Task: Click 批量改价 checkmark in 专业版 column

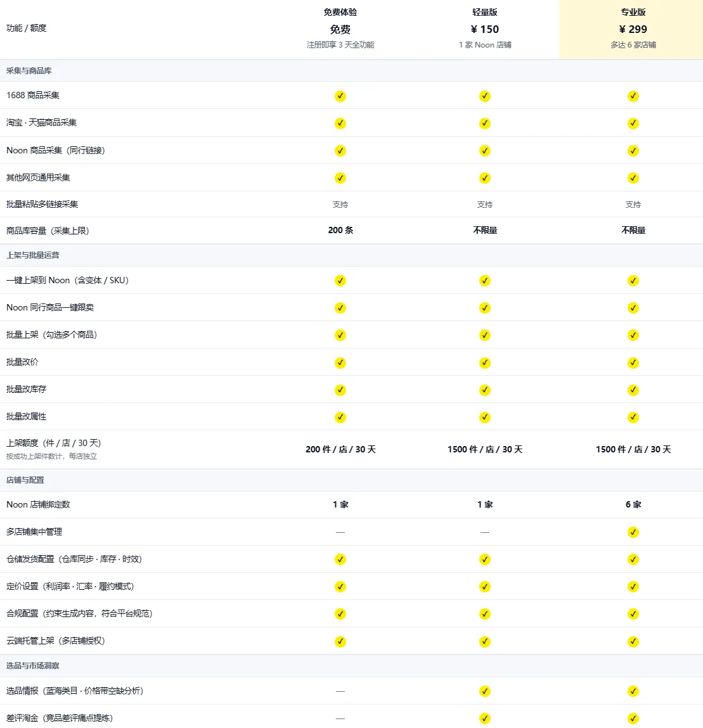Action: tap(633, 363)
